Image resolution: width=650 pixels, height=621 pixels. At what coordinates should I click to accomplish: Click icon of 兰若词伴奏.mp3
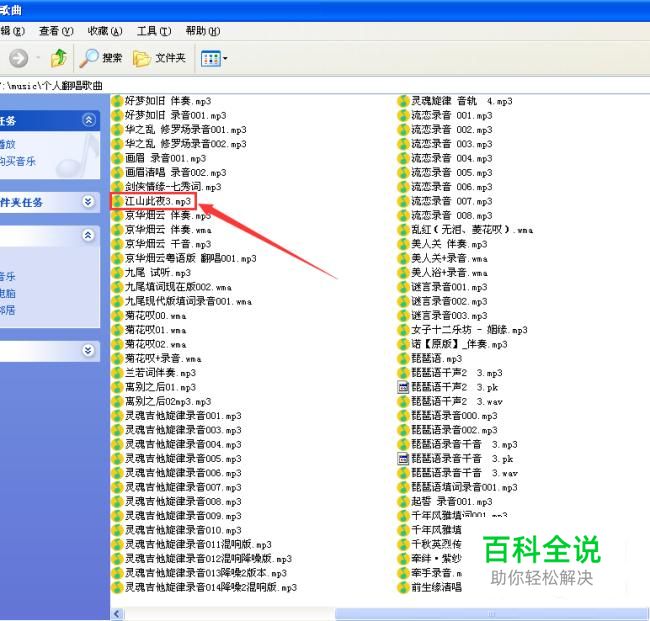(x=118, y=373)
